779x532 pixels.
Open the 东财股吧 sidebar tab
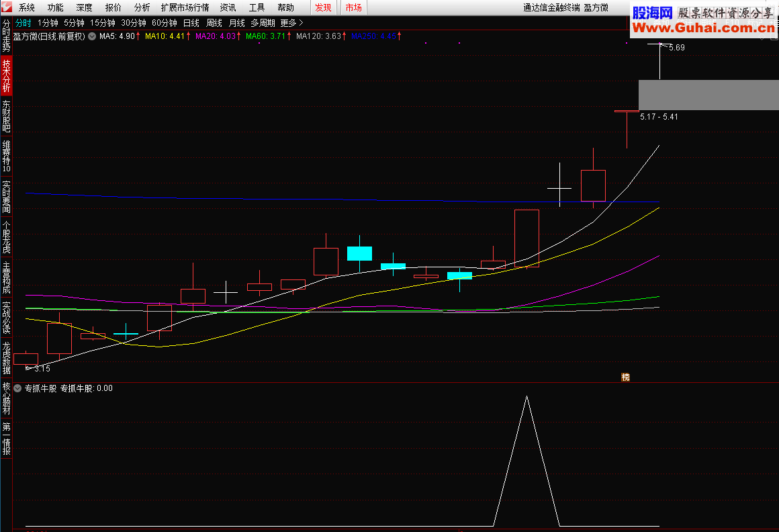[7, 116]
